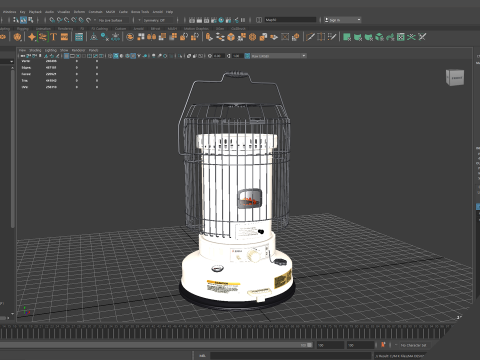
Task: Click the view cube in viewport corner
Action: tap(455, 78)
